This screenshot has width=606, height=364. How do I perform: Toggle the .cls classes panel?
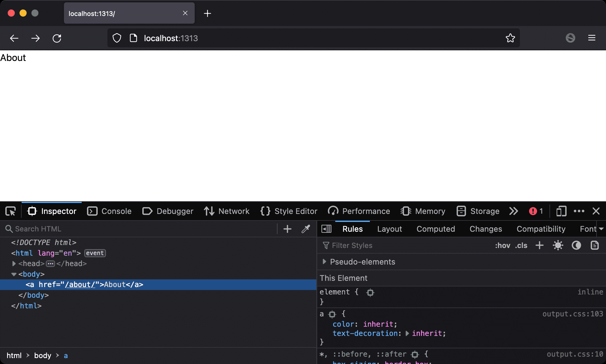click(x=521, y=245)
